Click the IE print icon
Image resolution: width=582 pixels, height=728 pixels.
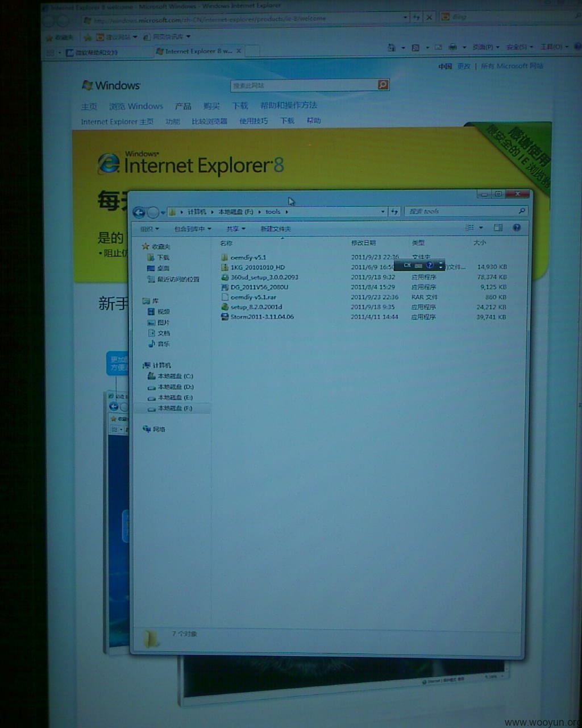click(x=452, y=47)
